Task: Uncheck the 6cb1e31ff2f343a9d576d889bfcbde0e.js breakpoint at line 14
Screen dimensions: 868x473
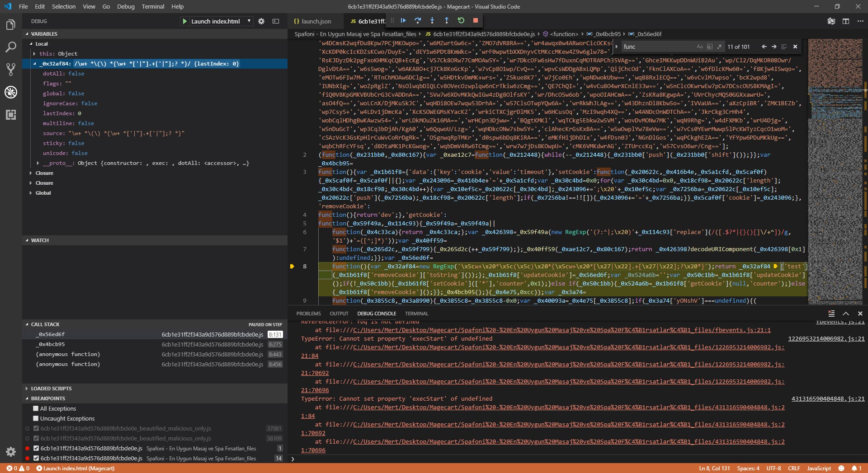Action: (x=36, y=458)
